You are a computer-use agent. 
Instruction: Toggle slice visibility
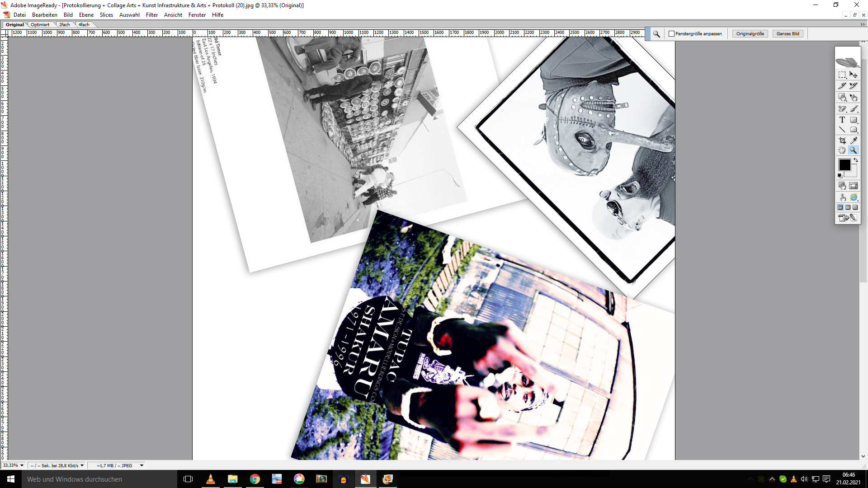tap(854, 186)
